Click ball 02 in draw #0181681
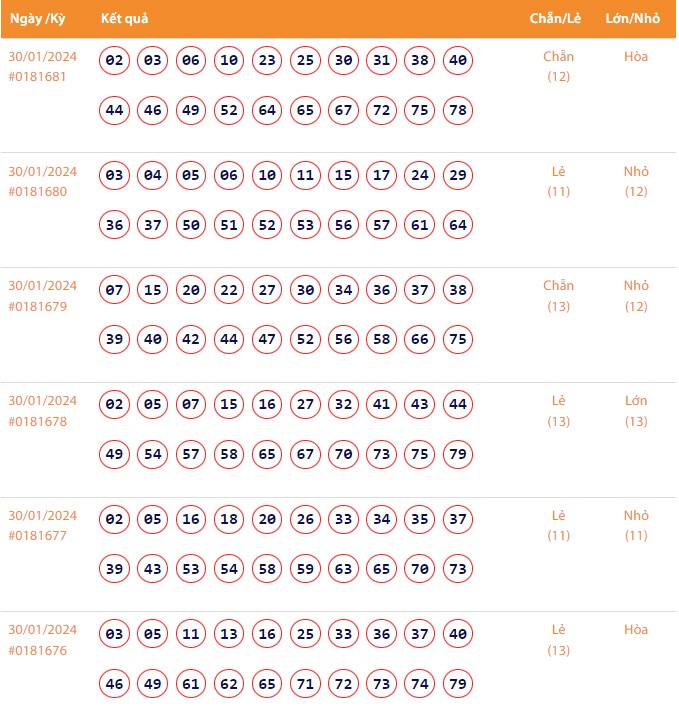This screenshot has width=679, height=710. coord(115,61)
